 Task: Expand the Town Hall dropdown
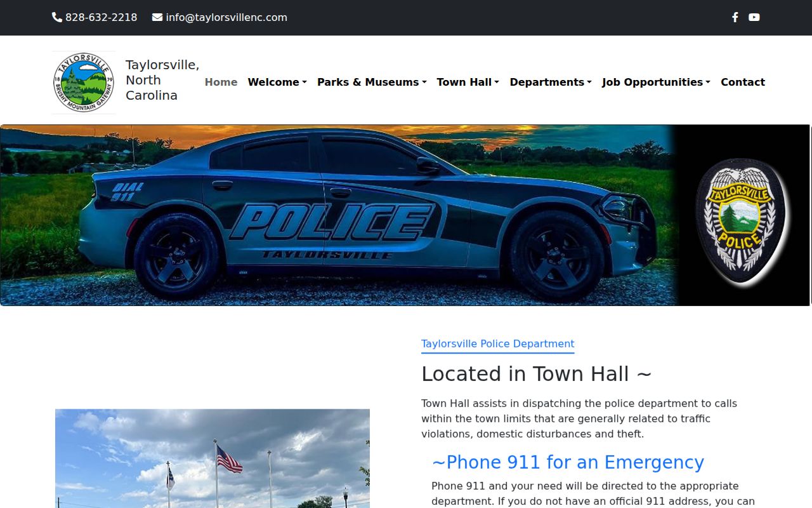(x=468, y=82)
